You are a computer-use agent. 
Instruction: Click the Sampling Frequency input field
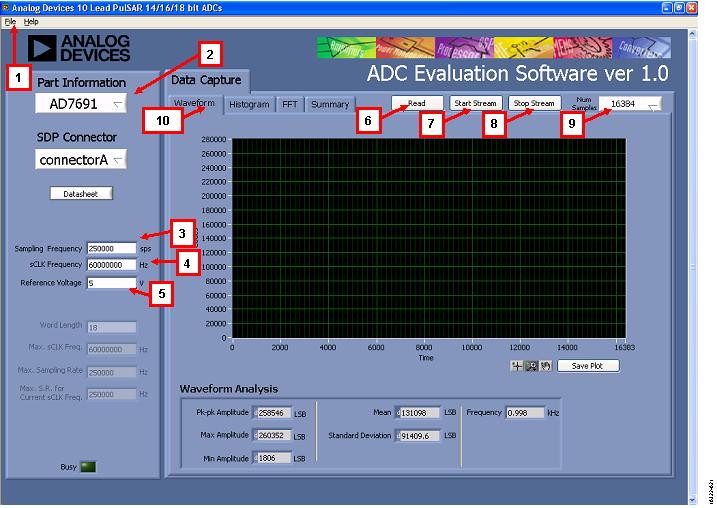(x=112, y=248)
